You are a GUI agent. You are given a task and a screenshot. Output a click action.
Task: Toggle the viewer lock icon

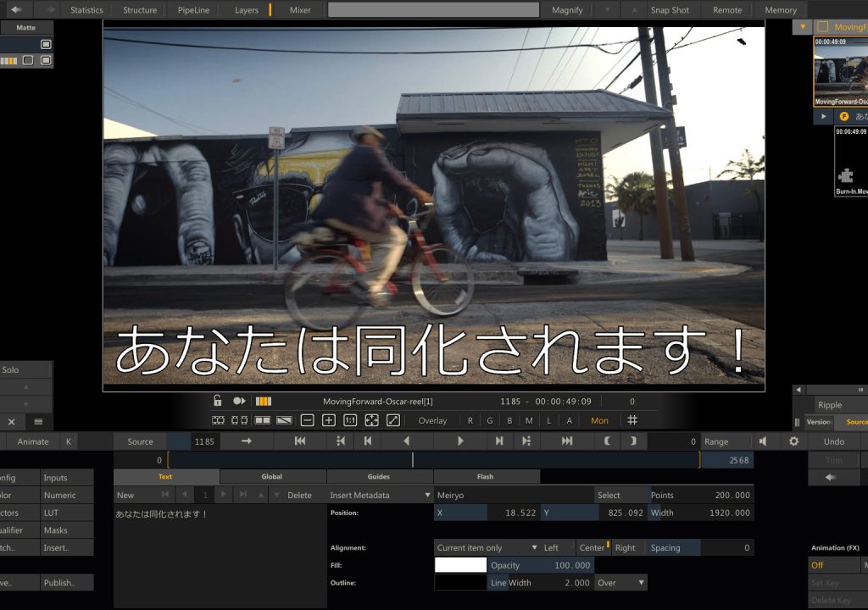pos(218,401)
